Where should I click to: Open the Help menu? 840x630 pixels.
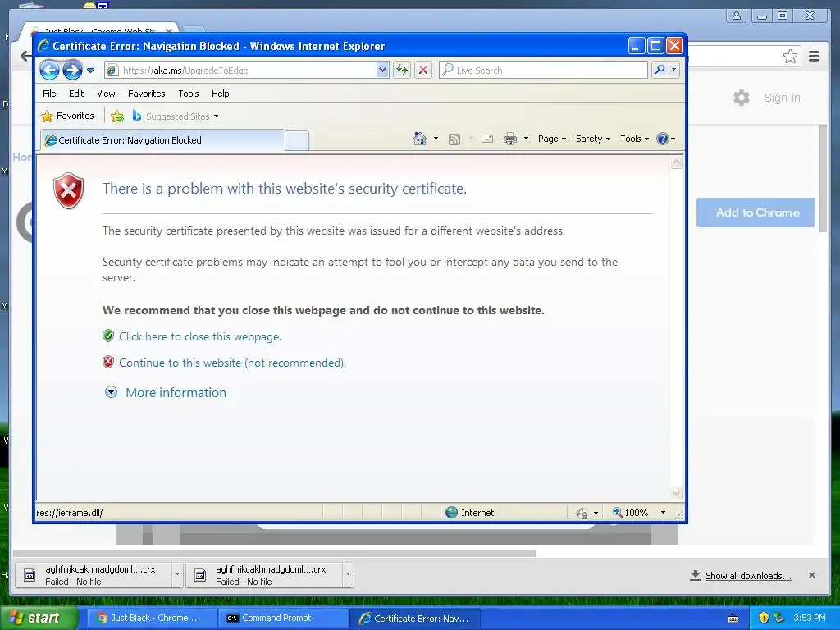220,94
